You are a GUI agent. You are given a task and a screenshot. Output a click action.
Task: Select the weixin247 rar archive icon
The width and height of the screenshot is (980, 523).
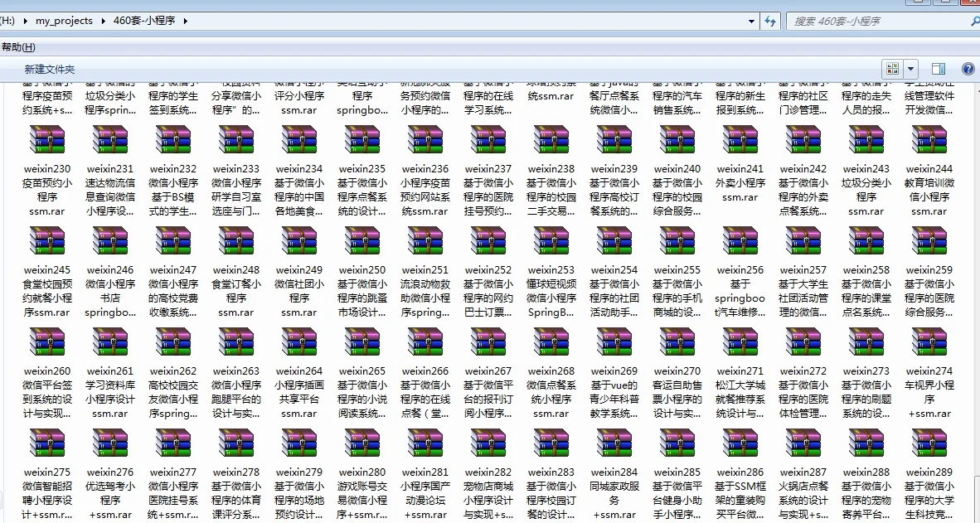(173, 241)
